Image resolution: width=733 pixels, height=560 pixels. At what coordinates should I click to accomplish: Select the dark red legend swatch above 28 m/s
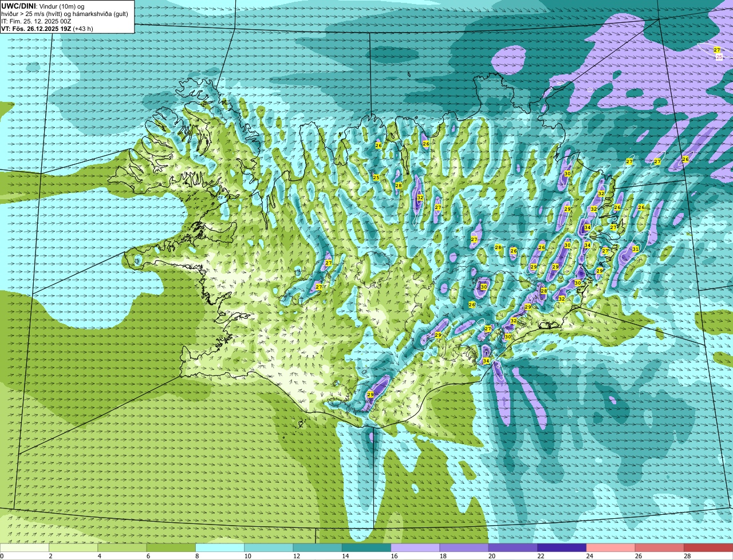708,547
